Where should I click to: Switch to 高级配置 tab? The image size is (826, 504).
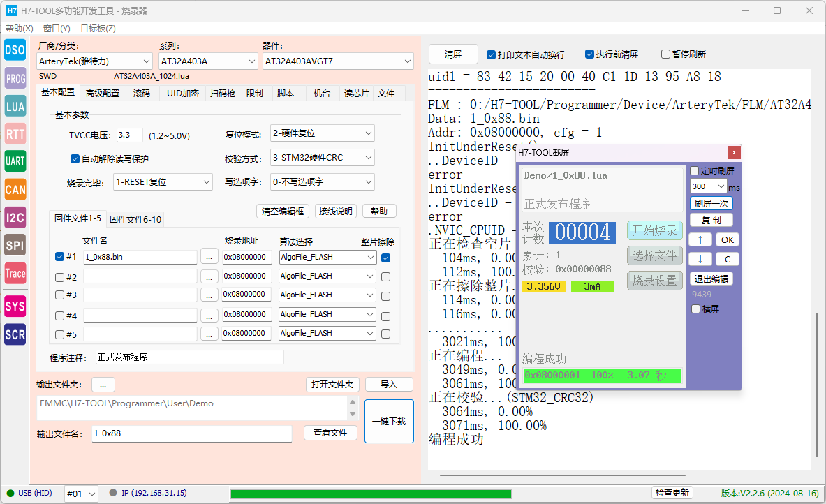pyautogui.click(x=103, y=94)
